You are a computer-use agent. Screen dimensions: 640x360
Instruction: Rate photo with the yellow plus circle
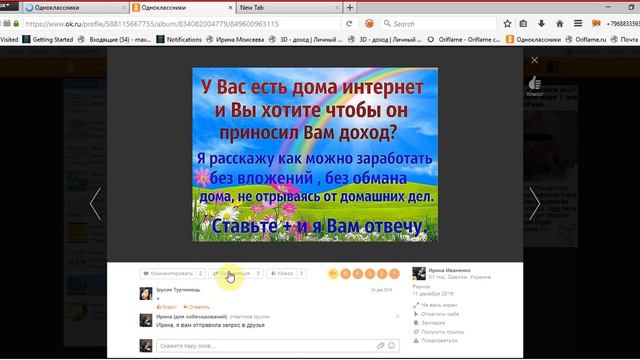pos(333,274)
